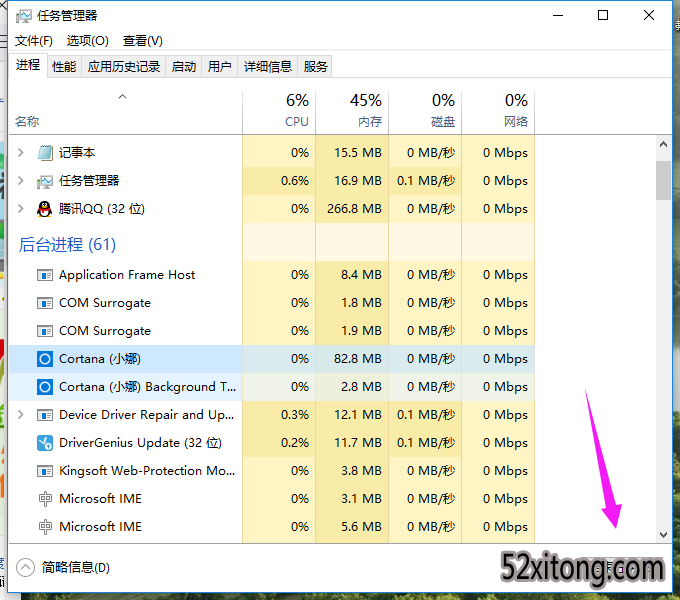
Task: Expand the 任务管理器 process group
Action: click(x=20, y=181)
